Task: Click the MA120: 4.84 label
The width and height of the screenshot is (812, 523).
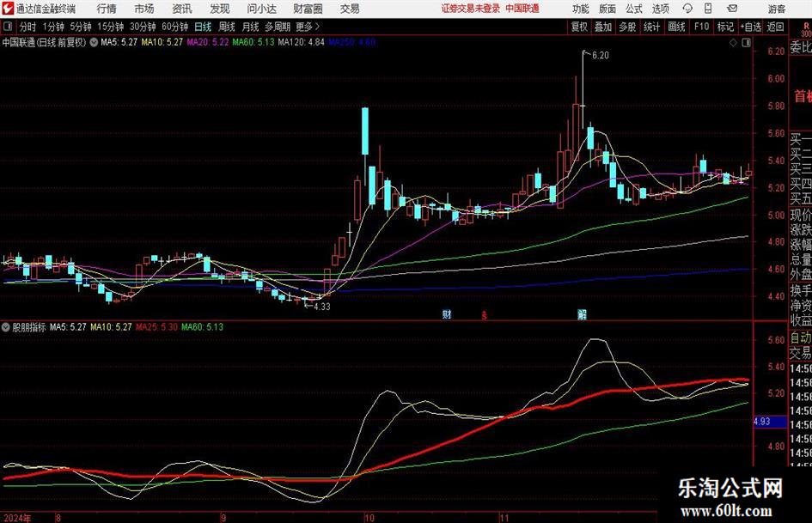Action: coord(302,42)
